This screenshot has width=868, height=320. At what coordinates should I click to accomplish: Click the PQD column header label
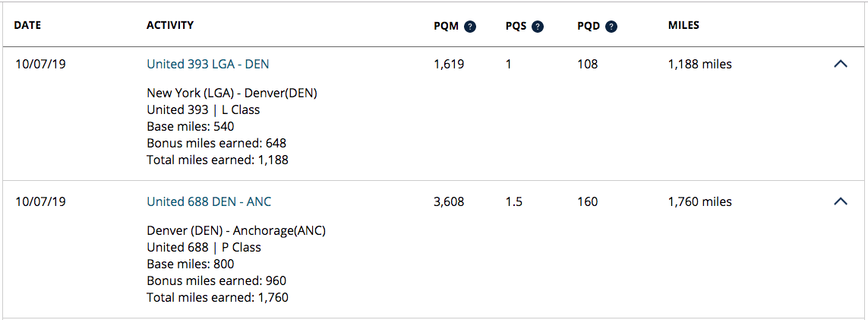click(589, 27)
